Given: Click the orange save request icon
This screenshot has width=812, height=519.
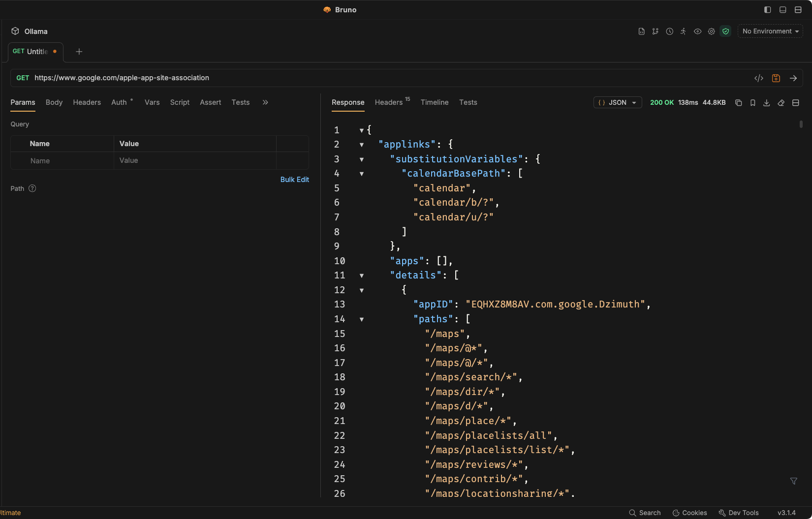Looking at the screenshot, I should 776,78.
